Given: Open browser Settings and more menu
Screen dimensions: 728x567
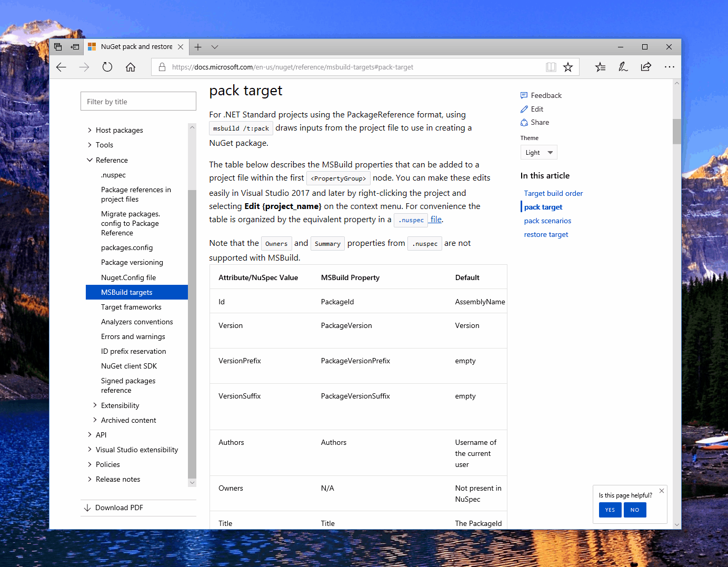Looking at the screenshot, I should pyautogui.click(x=670, y=67).
